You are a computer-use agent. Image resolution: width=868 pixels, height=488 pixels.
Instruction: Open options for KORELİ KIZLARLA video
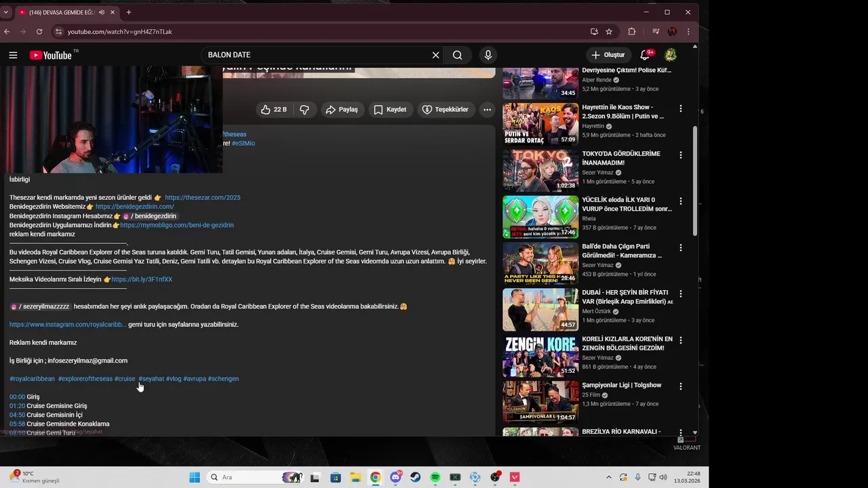pyautogui.click(x=681, y=340)
